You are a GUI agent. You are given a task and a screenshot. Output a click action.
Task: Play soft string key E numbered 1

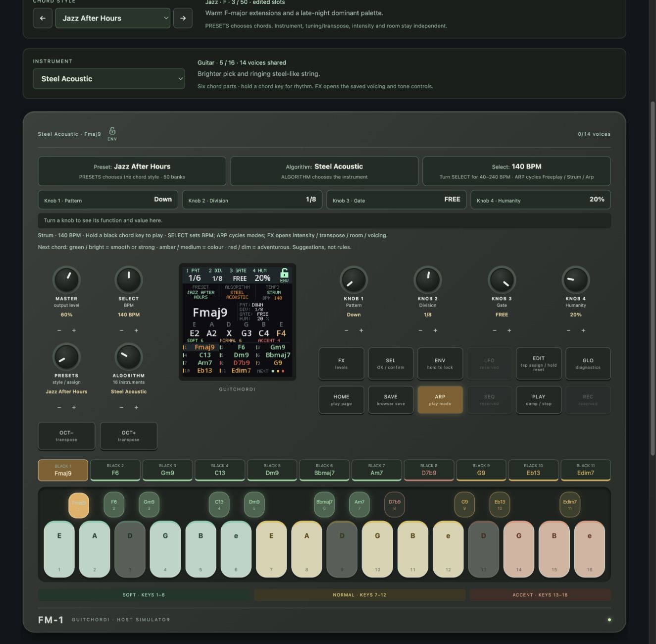(x=59, y=549)
